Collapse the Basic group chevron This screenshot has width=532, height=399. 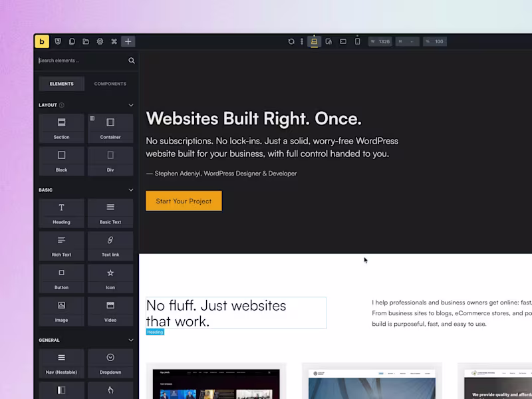click(x=130, y=190)
